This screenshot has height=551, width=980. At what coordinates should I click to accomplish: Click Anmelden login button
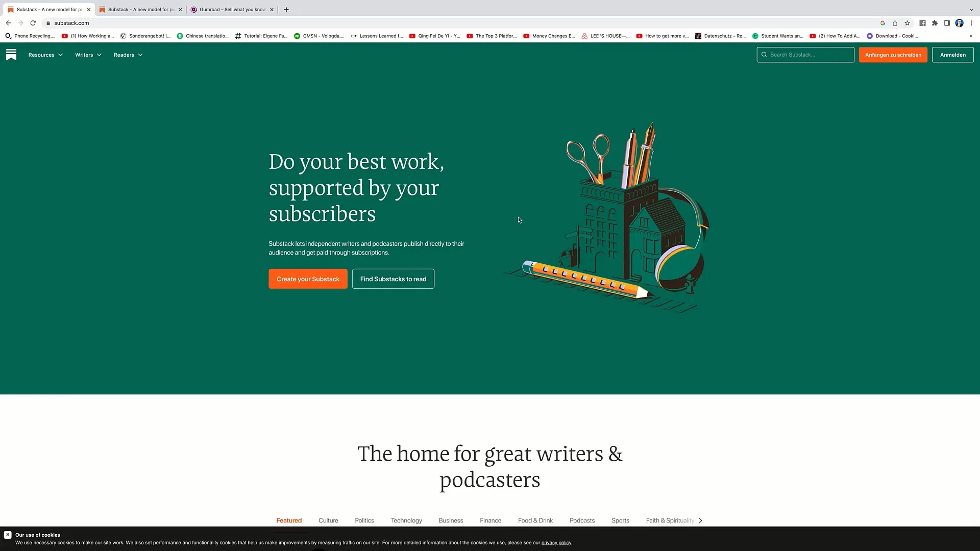pyautogui.click(x=952, y=55)
